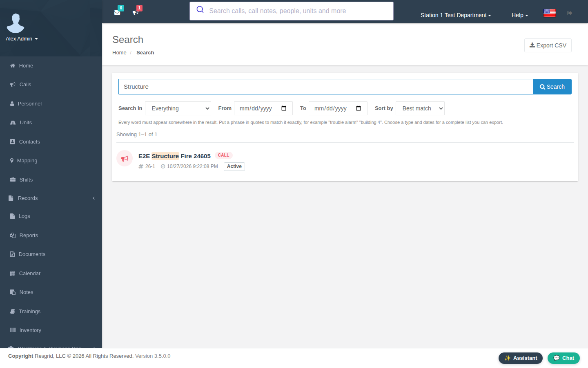Open Documents in the sidebar
The image size is (588, 368).
tap(51, 254)
